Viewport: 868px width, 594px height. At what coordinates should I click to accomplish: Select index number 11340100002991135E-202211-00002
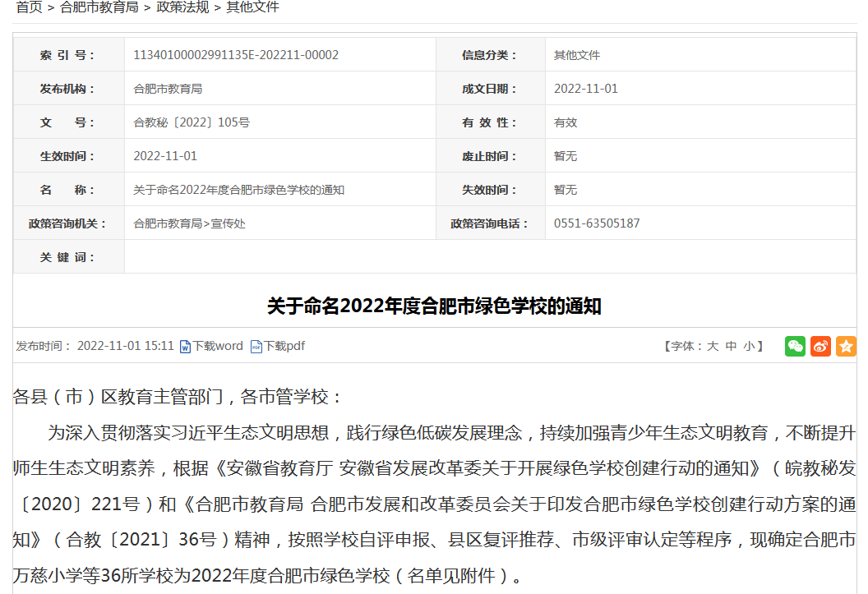pyautogui.click(x=236, y=55)
